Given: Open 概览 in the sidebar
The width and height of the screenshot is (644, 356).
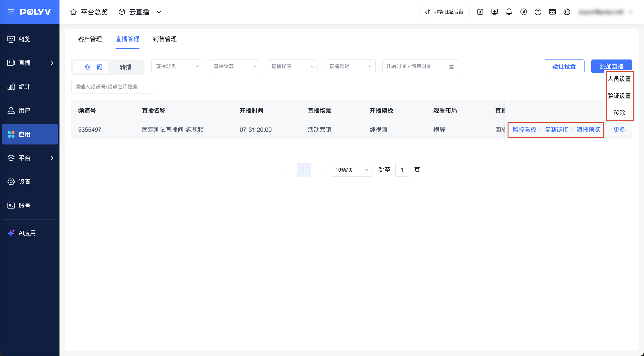Looking at the screenshot, I should point(30,39).
